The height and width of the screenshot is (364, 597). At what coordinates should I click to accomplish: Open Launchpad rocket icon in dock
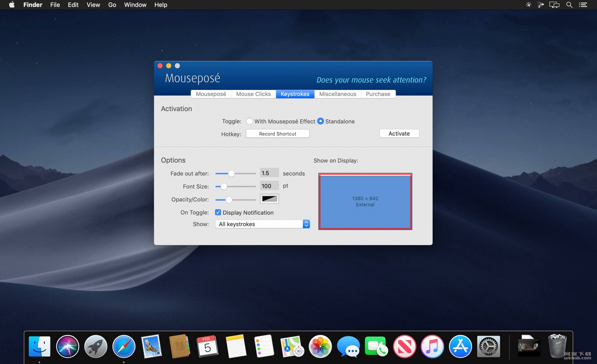click(96, 346)
